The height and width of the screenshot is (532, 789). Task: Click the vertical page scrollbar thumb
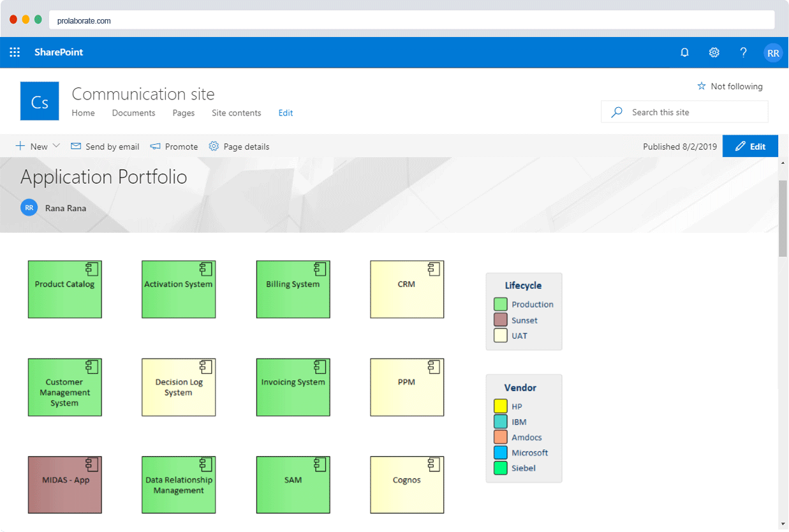click(x=783, y=218)
